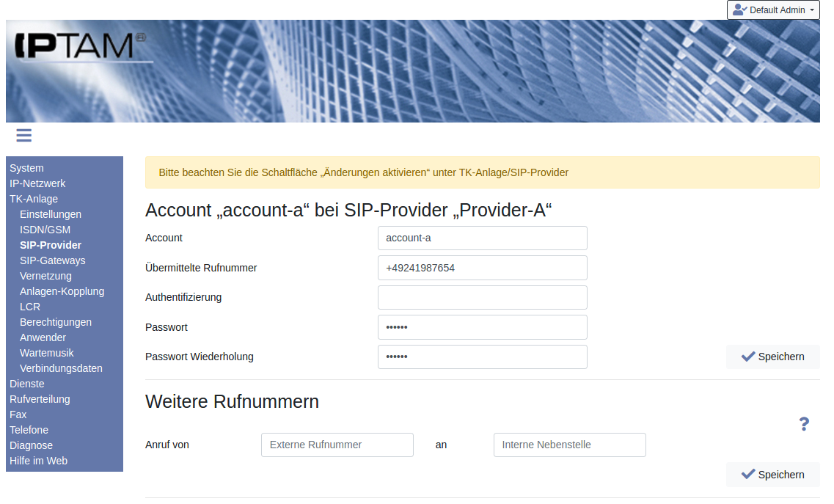The width and height of the screenshot is (834, 504).
Task: Focus the Account input field
Action: pyautogui.click(x=482, y=238)
